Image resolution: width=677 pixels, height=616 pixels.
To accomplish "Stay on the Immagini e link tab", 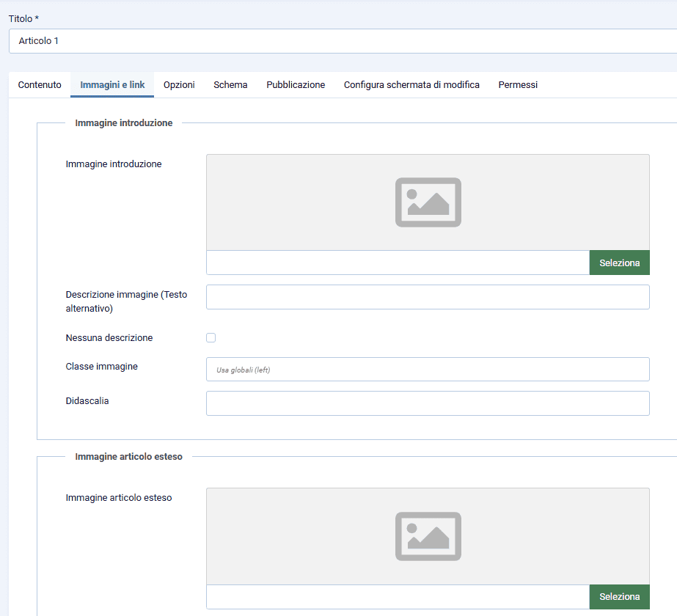I will [x=111, y=84].
